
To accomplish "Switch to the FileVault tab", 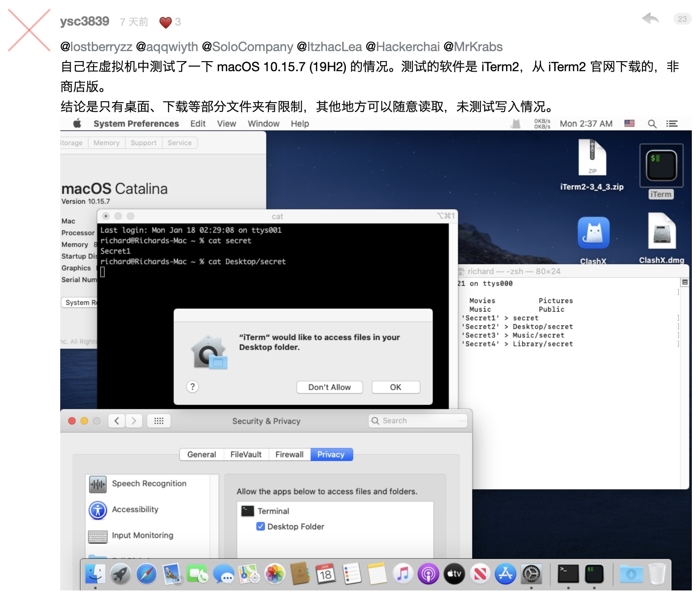I will coord(246,454).
